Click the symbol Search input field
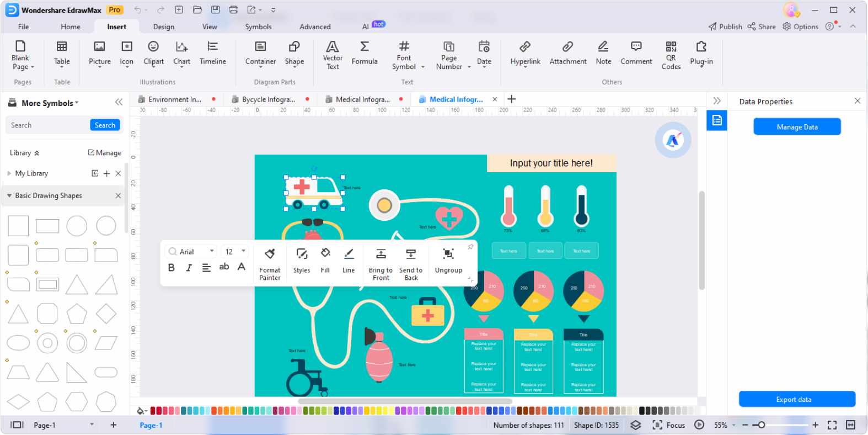This screenshot has height=435, width=868. point(49,125)
